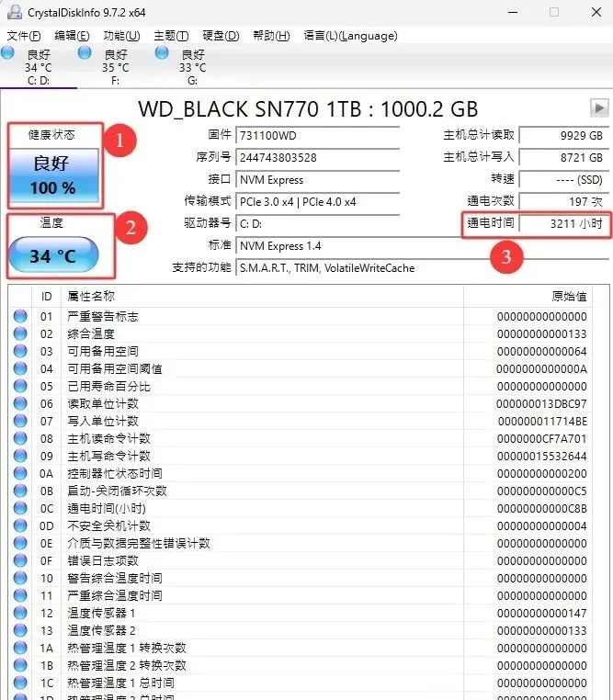Click status icon for row 0D 不安全关机计数
613x700 pixels.
[x=20, y=525]
